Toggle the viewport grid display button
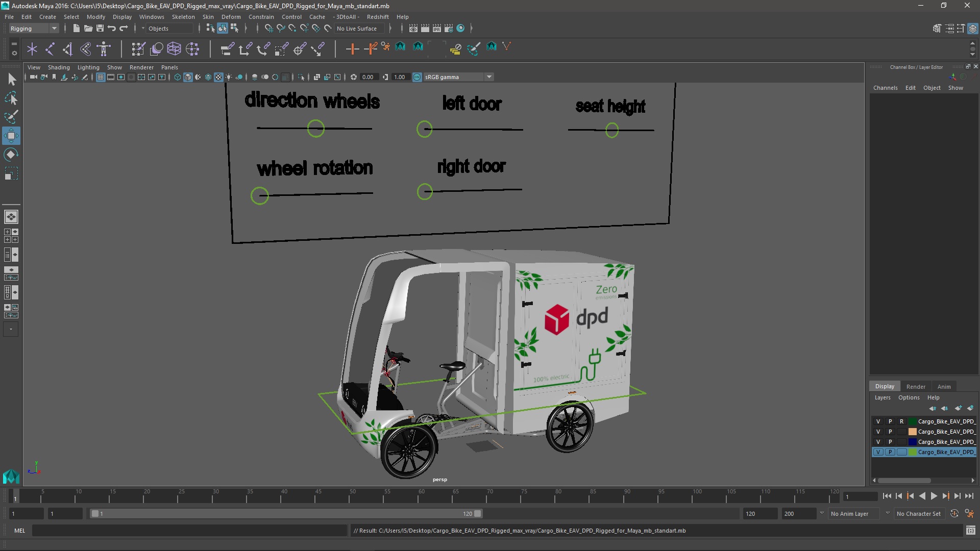 coord(101,77)
